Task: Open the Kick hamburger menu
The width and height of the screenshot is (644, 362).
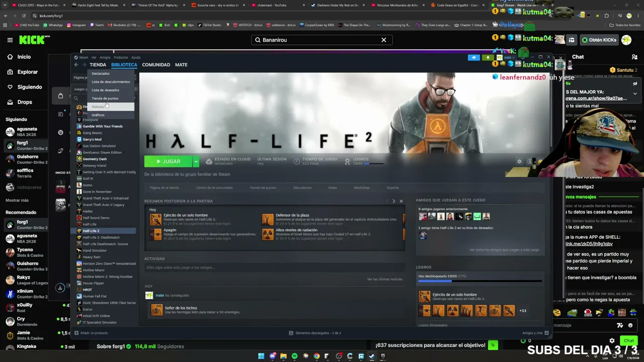Action: click(10, 40)
